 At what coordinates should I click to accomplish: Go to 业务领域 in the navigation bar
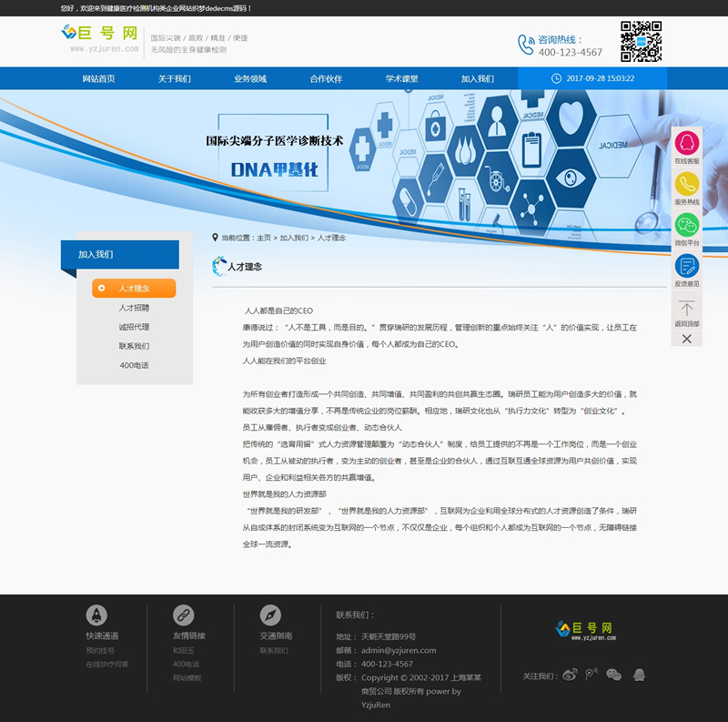coord(250,79)
